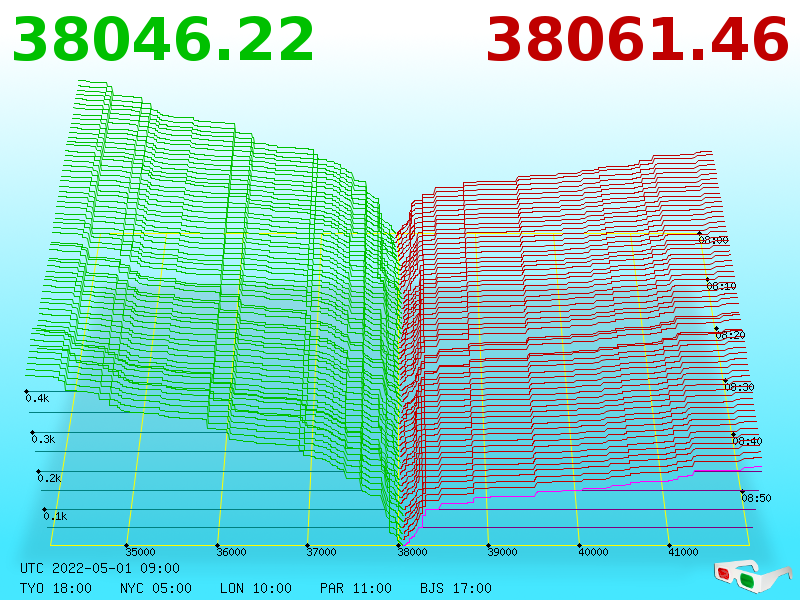Click the LON 10:00 time label
The width and height of the screenshot is (800, 600).
click(x=256, y=588)
